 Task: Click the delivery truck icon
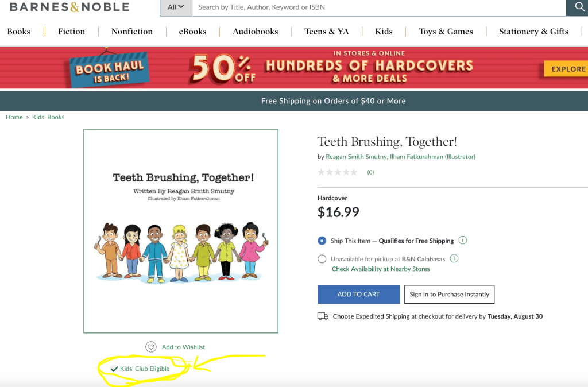pos(323,316)
